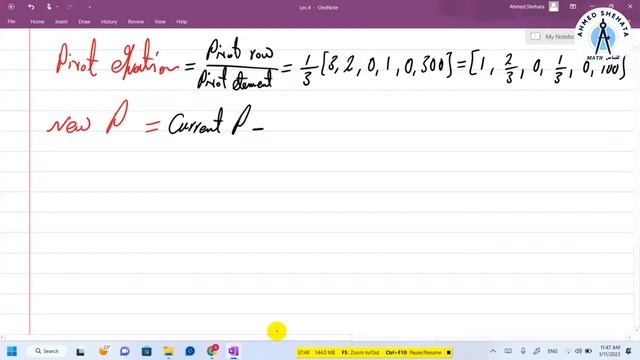Open the File menu
Image resolution: width=640 pixels, height=360 pixels.
pyautogui.click(x=11, y=22)
